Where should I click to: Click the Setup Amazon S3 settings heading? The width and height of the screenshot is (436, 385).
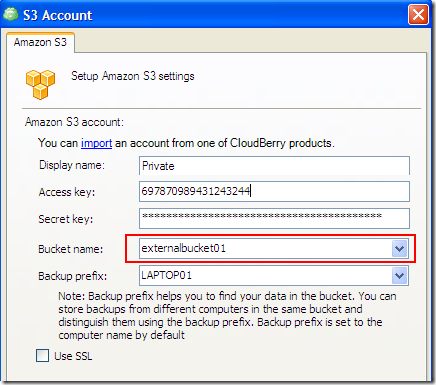133,76
